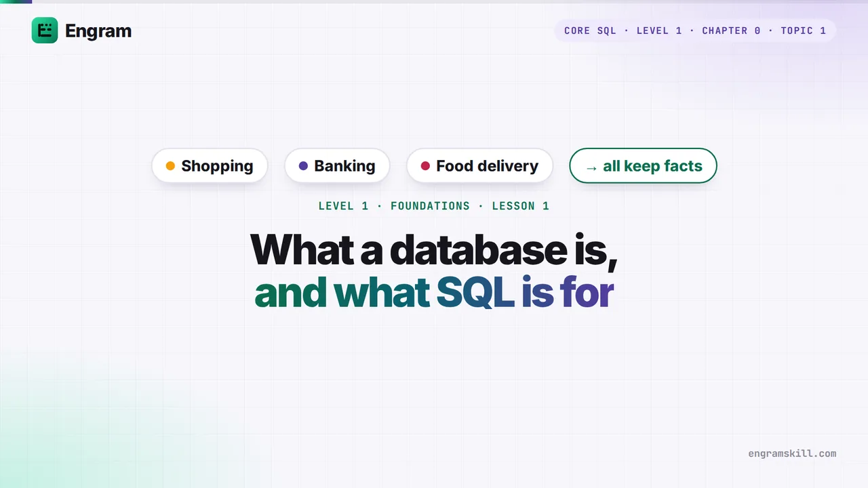868x488 pixels.
Task: Click the Engram brand name
Action: pyautogui.click(x=98, y=30)
